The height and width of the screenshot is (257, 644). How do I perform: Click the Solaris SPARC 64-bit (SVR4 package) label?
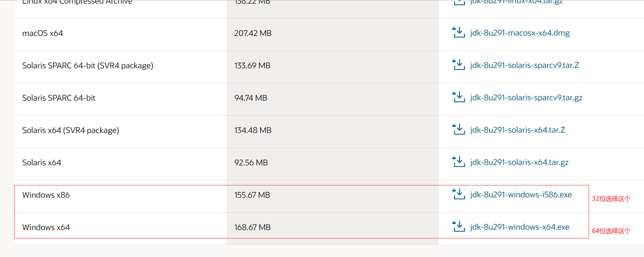(88, 66)
